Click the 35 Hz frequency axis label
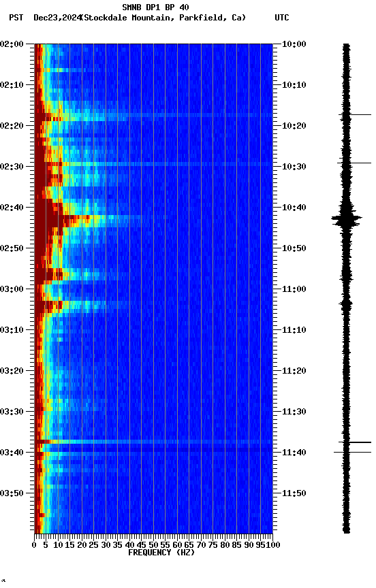Viewport: 376px width, 588px height. tap(118, 545)
